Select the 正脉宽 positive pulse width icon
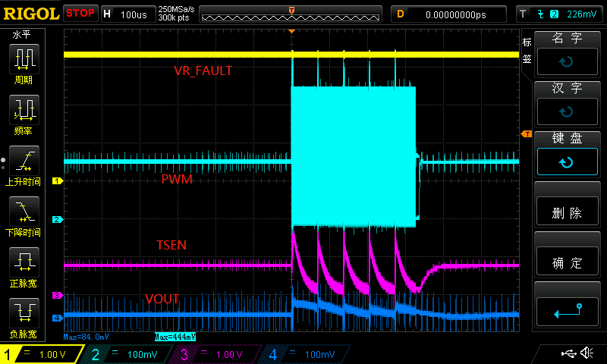Image resolution: width=607 pixels, height=364 pixels. point(24,262)
